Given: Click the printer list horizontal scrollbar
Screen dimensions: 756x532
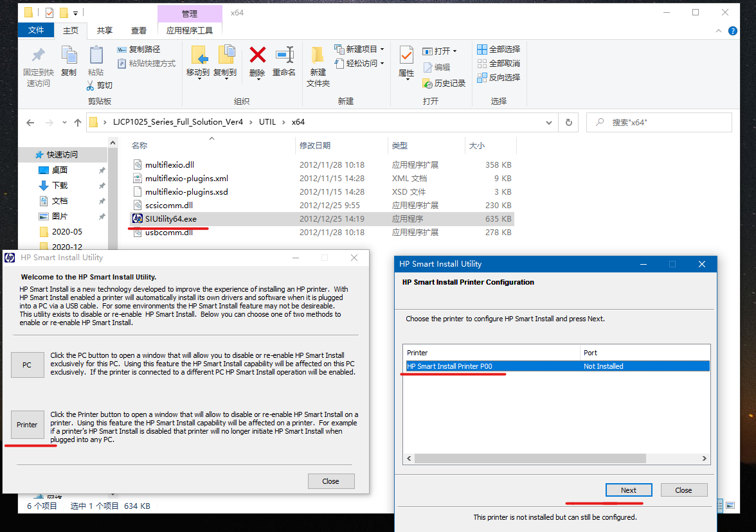Looking at the screenshot, I should (x=530, y=458).
